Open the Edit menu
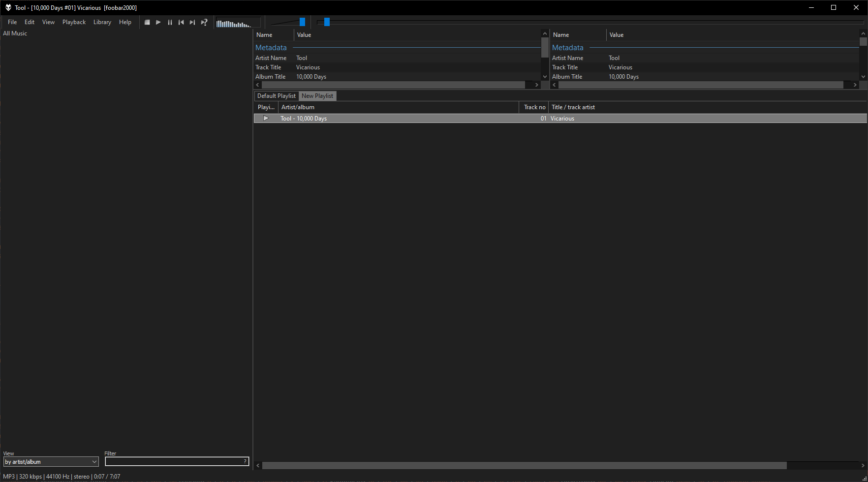Screen dimensions: 868x482 tap(30, 22)
